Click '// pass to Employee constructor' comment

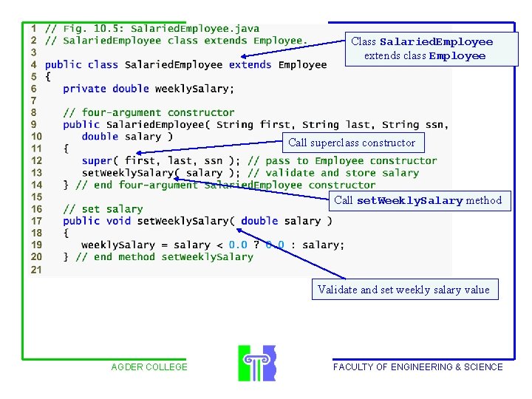(x=343, y=161)
